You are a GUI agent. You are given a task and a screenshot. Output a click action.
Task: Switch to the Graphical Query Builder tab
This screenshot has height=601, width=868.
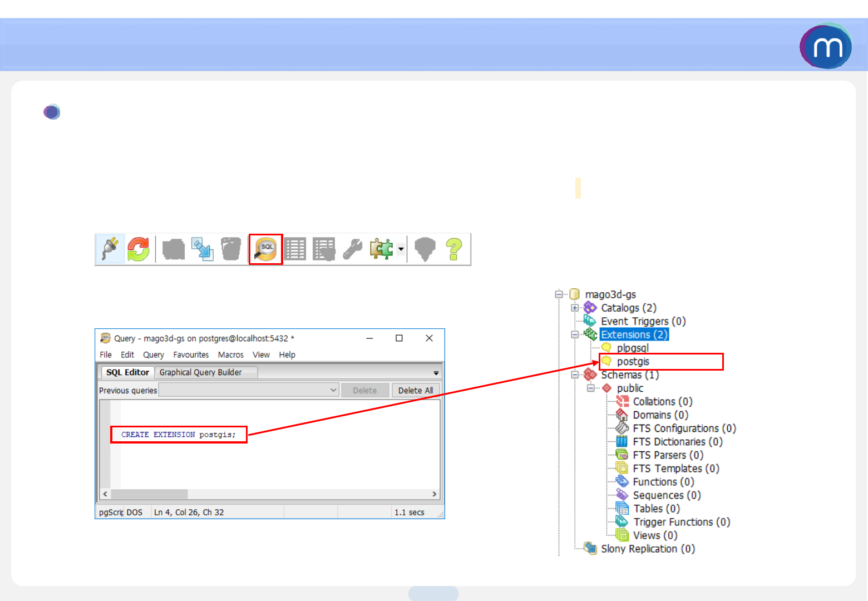[201, 372]
